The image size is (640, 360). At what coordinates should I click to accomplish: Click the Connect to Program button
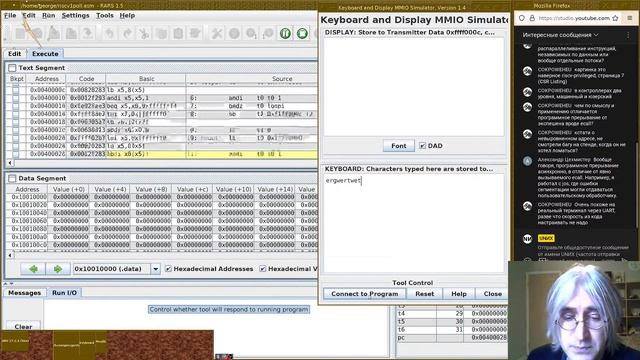[364, 294]
